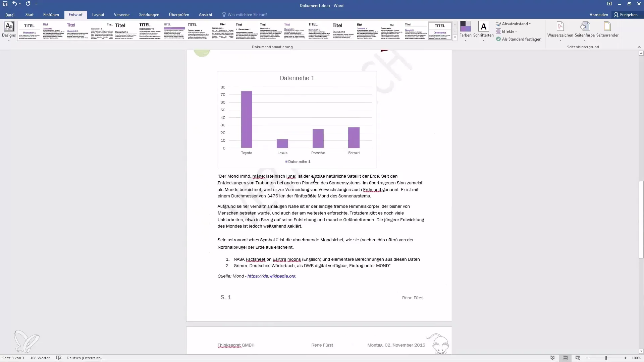Image resolution: width=644 pixels, height=362 pixels.
Task: Toggle the spelling check icon in status bar
Action: (59, 358)
